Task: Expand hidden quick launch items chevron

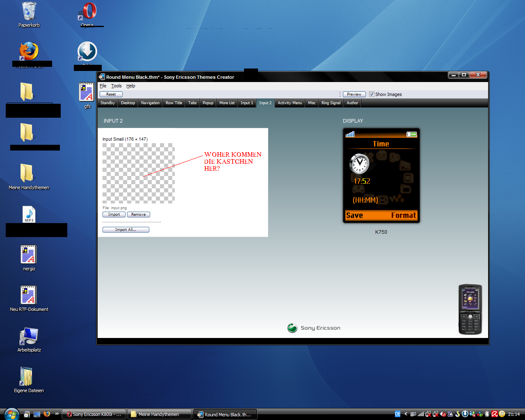Action: point(57,413)
